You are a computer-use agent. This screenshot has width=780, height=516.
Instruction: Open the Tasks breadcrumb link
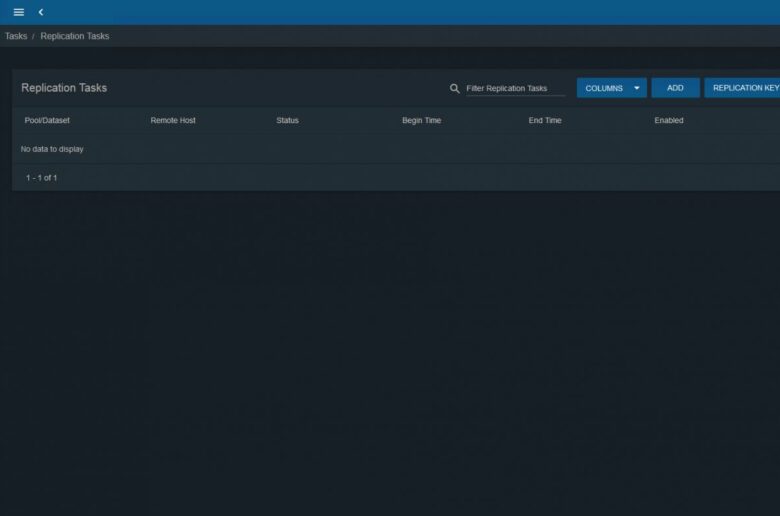[x=16, y=36]
